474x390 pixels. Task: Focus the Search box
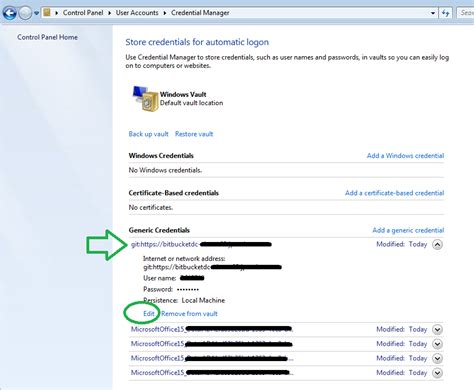[466, 13]
